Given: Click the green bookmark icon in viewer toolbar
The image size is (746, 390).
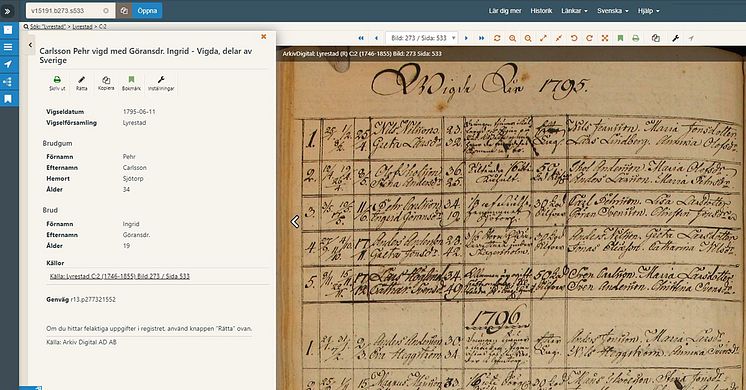Looking at the screenshot, I should point(620,38).
